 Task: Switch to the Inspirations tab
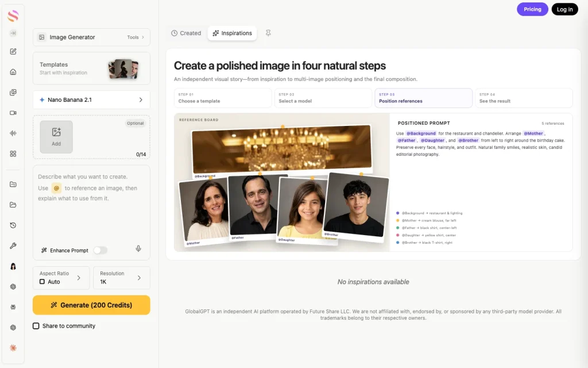[232, 33]
